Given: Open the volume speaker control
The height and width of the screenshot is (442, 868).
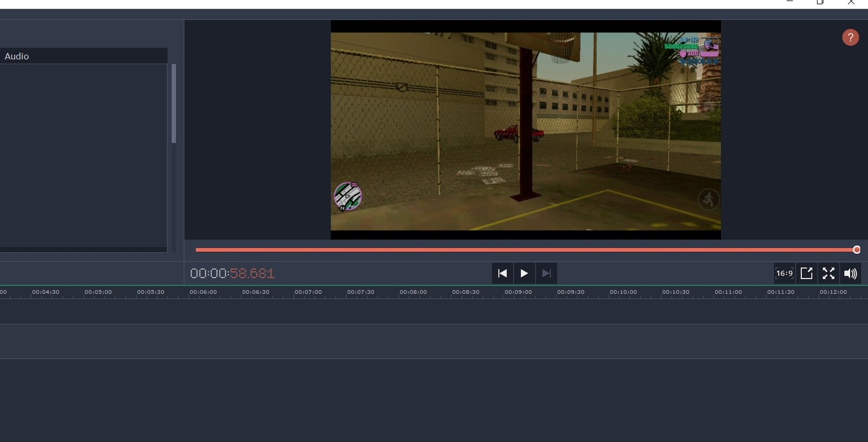Looking at the screenshot, I should (x=850, y=273).
